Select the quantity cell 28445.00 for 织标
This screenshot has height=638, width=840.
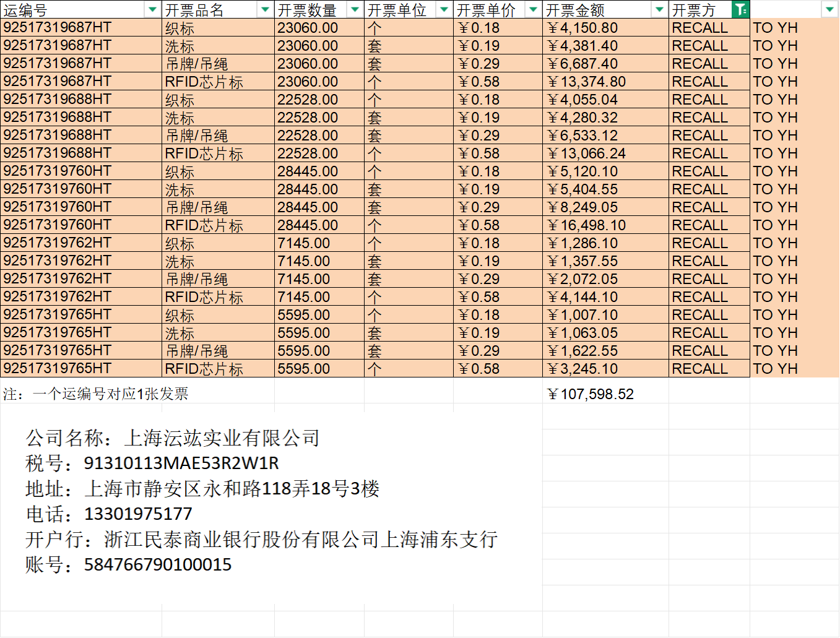click(308, 171)
